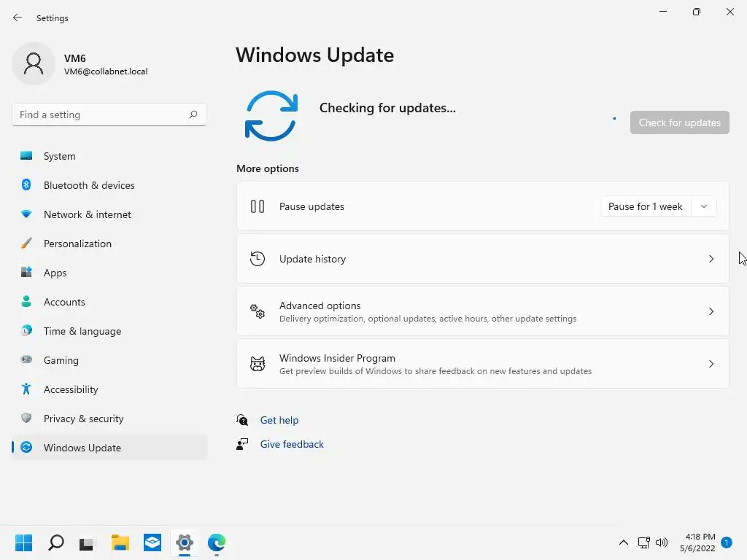
Task: Open Privacy & security settings
Action: (x=109, y=418)
